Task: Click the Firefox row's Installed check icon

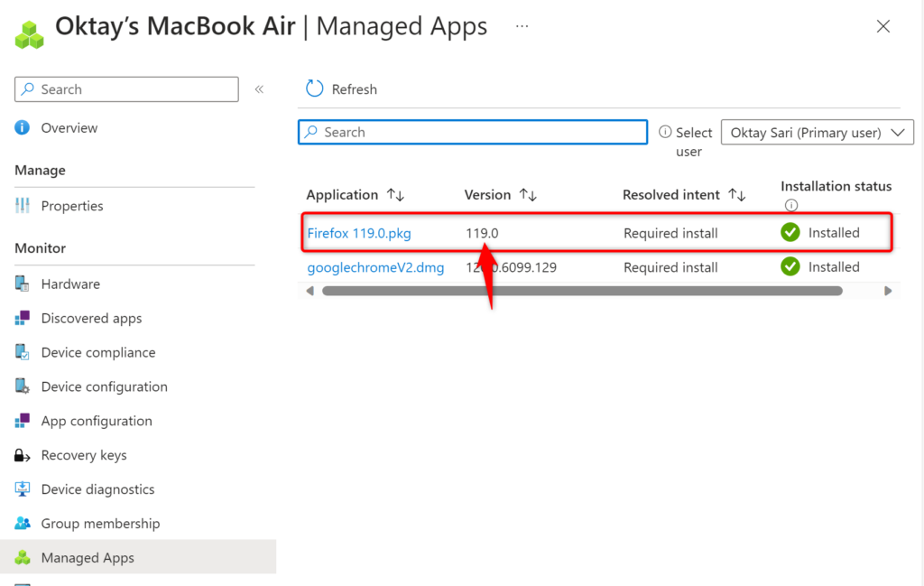Action: pos(790,232)
